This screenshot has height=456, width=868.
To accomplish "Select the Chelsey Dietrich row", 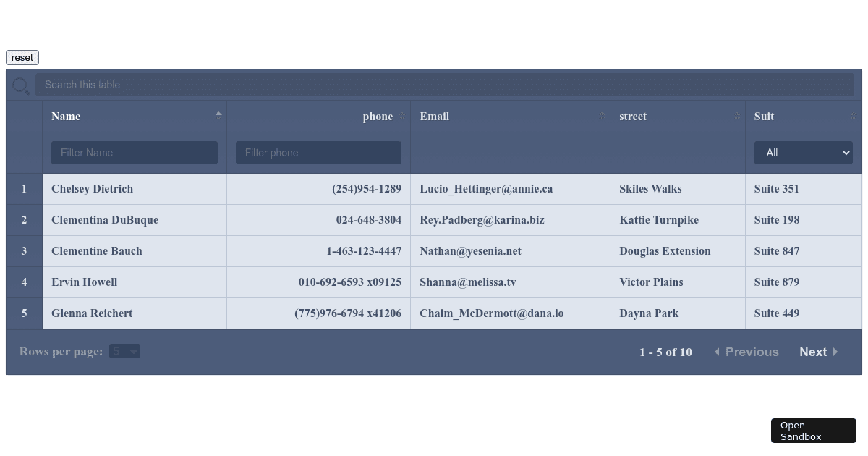I will (92, 189).
